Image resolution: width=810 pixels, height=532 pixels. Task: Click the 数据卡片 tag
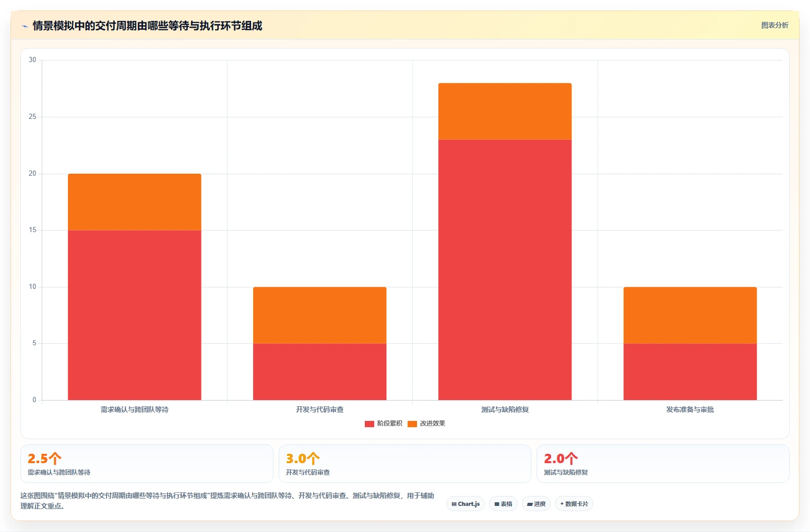(574, 504)
